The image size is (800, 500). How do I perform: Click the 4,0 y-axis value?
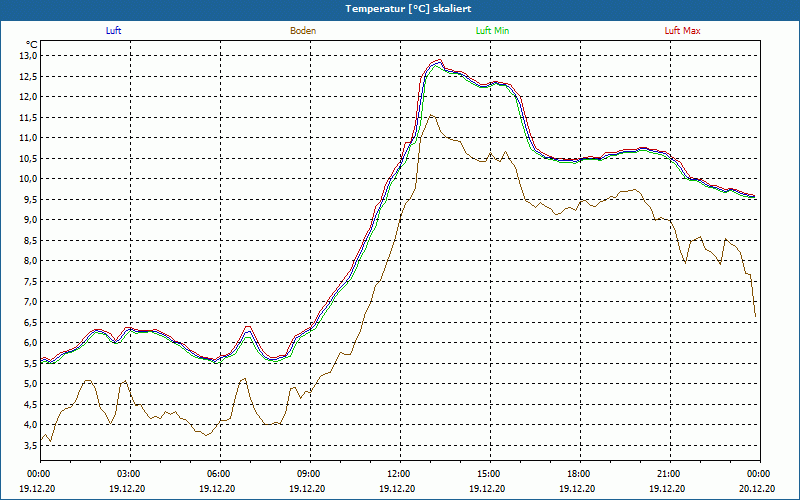pos(31,424)
